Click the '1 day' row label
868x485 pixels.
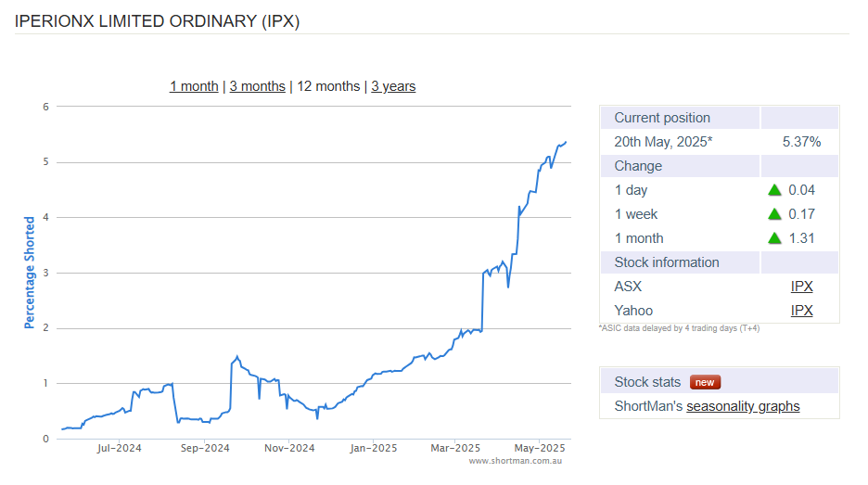point(631,190)
